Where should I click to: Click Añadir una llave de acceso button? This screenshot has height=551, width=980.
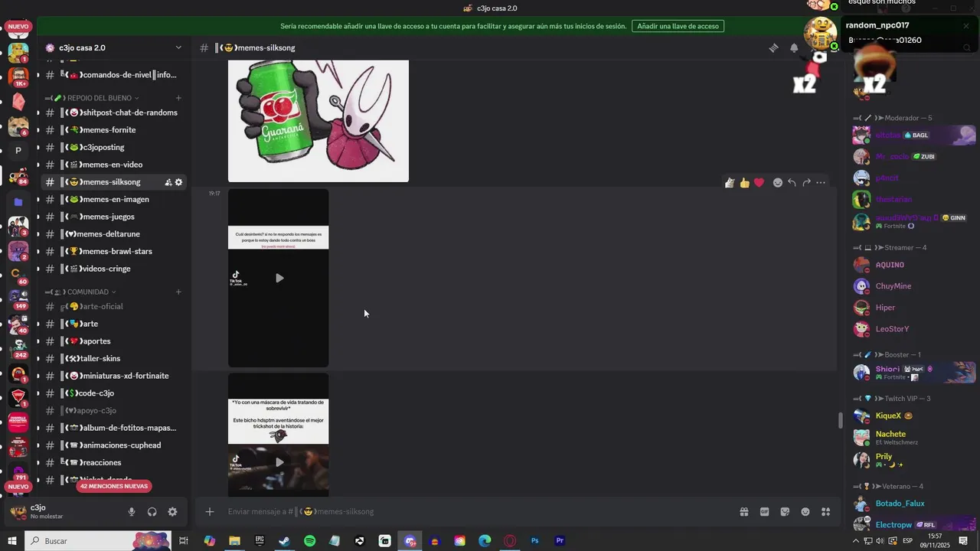pyautogui.click(x=678, y=26)
